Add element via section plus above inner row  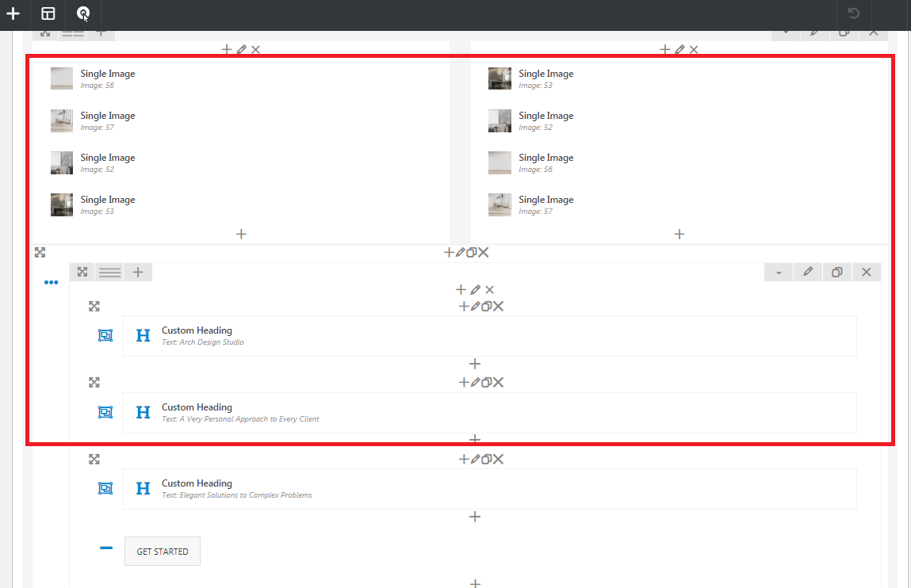click(x=449, y=253)
